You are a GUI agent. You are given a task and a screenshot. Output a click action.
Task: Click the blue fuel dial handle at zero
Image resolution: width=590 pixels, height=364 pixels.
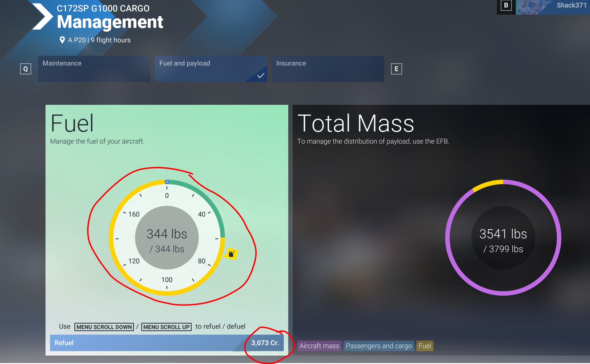point(167,182)
